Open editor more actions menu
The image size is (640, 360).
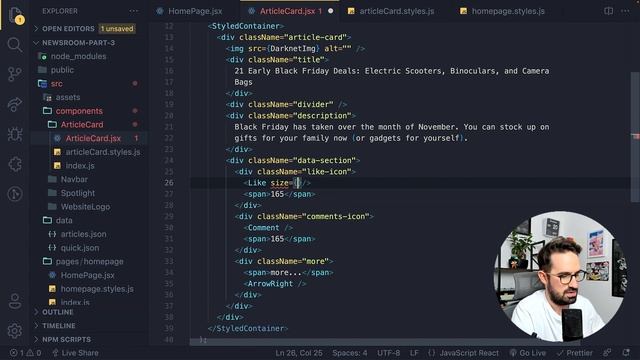(x=625, y=11)
